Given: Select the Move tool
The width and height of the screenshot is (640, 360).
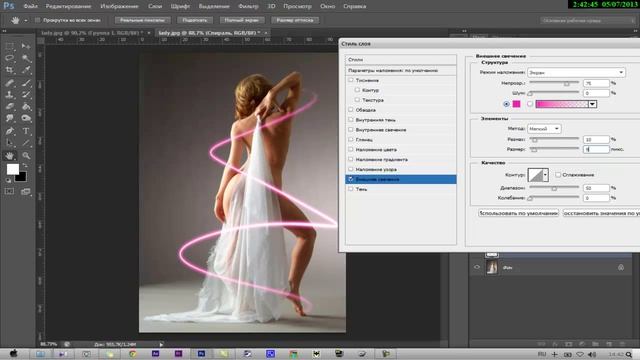Looking at the screenshot, I should 26,46.
